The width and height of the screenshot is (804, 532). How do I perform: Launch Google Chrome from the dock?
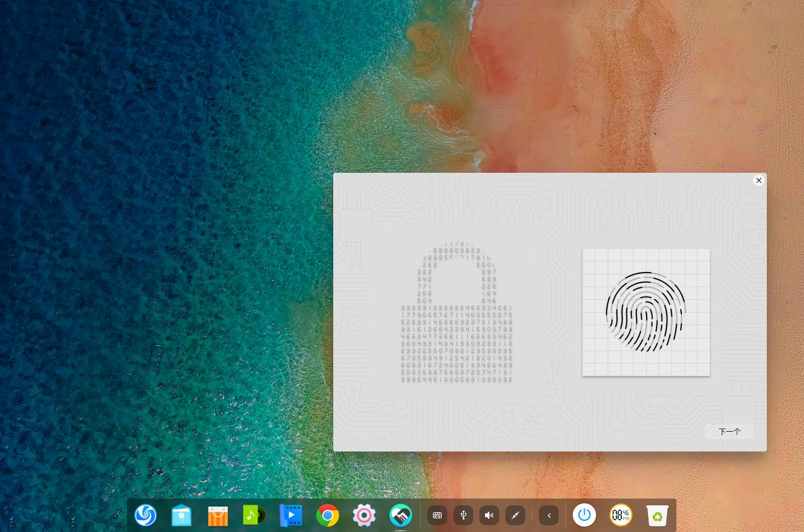328,515
